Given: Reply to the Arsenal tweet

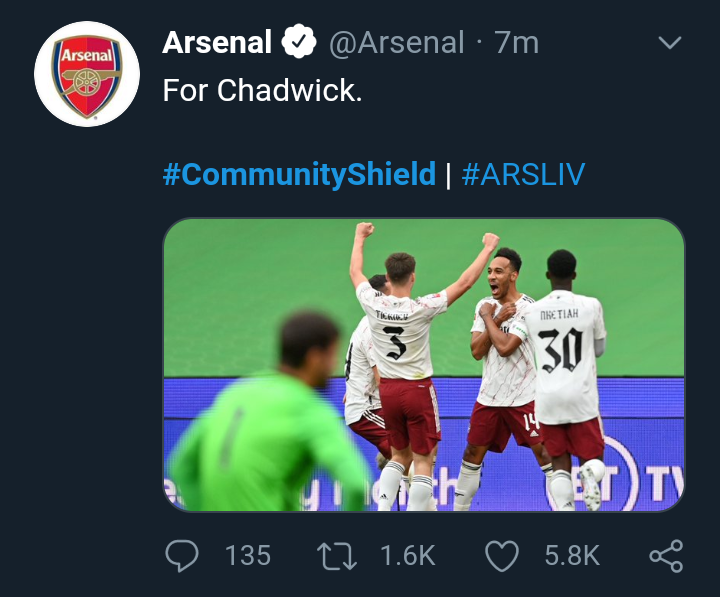Looking at the screenshot, I should click(x=182, y=555).
